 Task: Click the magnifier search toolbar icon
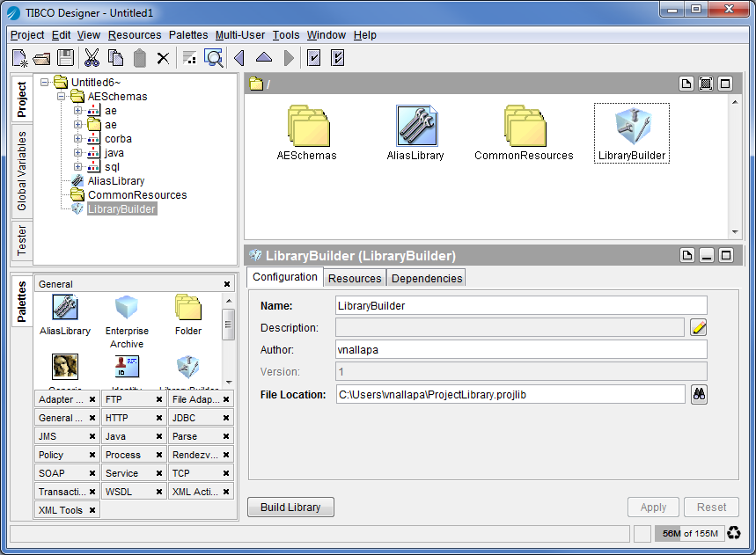213,58
